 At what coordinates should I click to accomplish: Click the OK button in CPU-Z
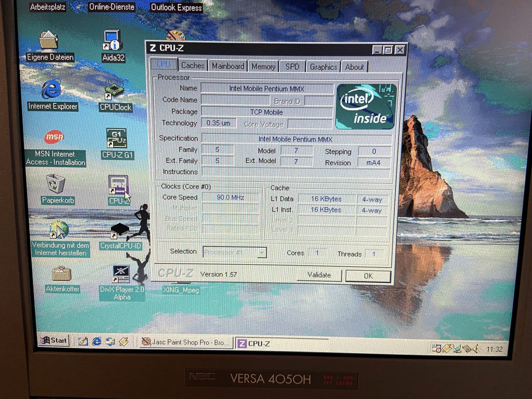368,276
